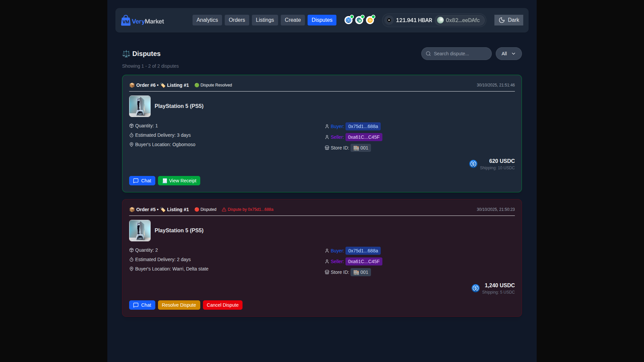Click seller address 0xa61C...C45F in Order #6
Image resolution: width=644 pixels, height=362 pixels.
tap(364, 137)
